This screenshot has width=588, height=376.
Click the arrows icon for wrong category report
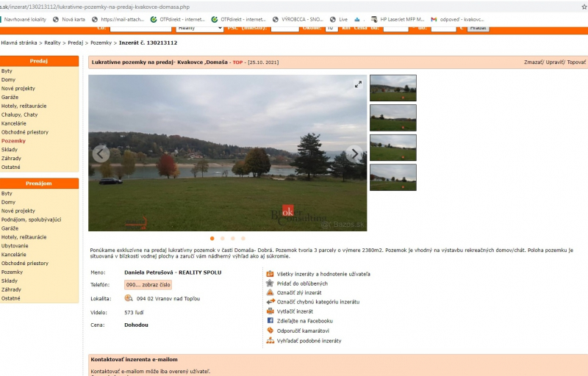coord(270,302)
